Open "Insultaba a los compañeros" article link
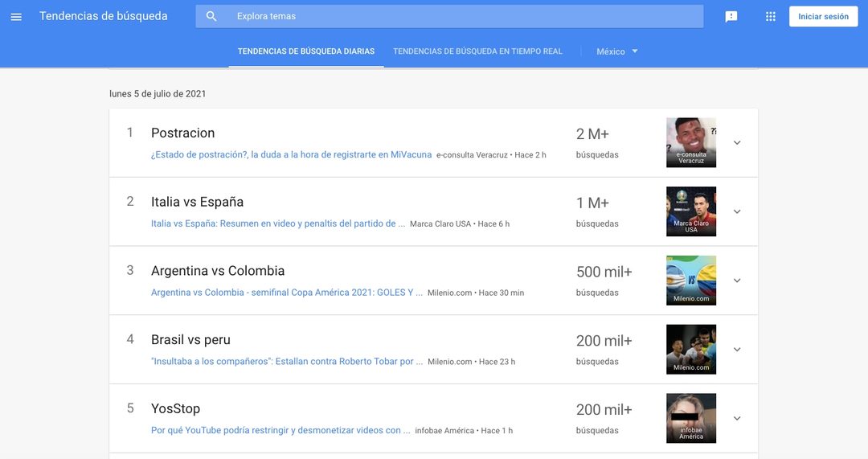This screenshot has width=868, height=459. [287, 362]
